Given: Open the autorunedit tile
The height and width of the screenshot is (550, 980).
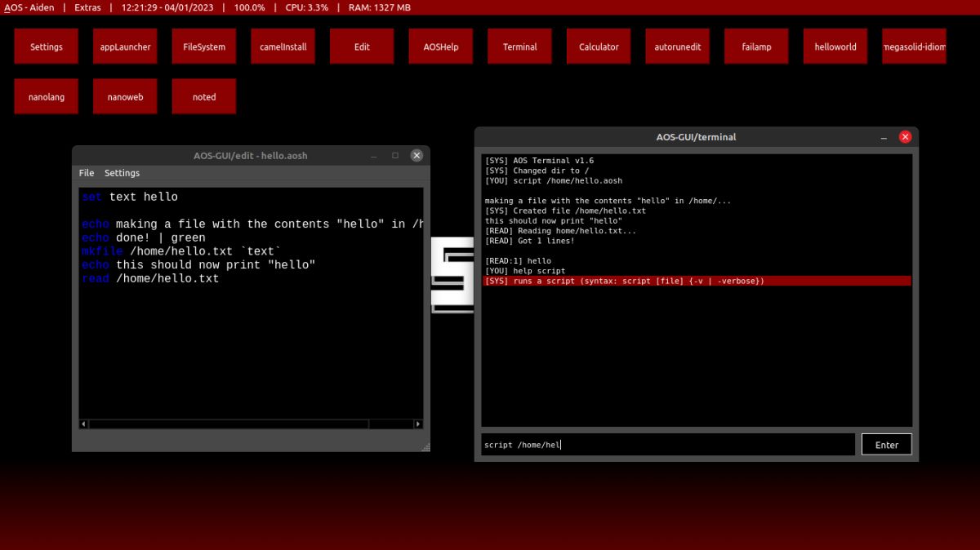Looking at the screenshot, I should coord(678,47).
